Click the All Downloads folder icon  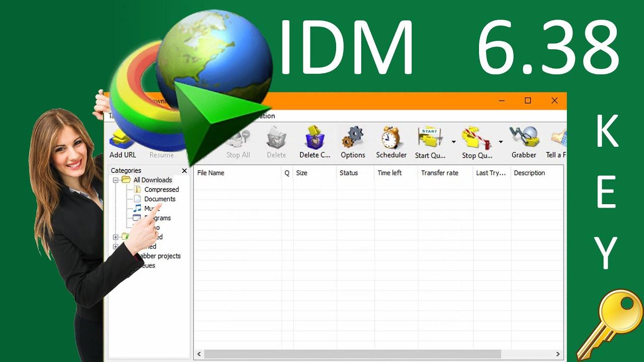[126, 180]
